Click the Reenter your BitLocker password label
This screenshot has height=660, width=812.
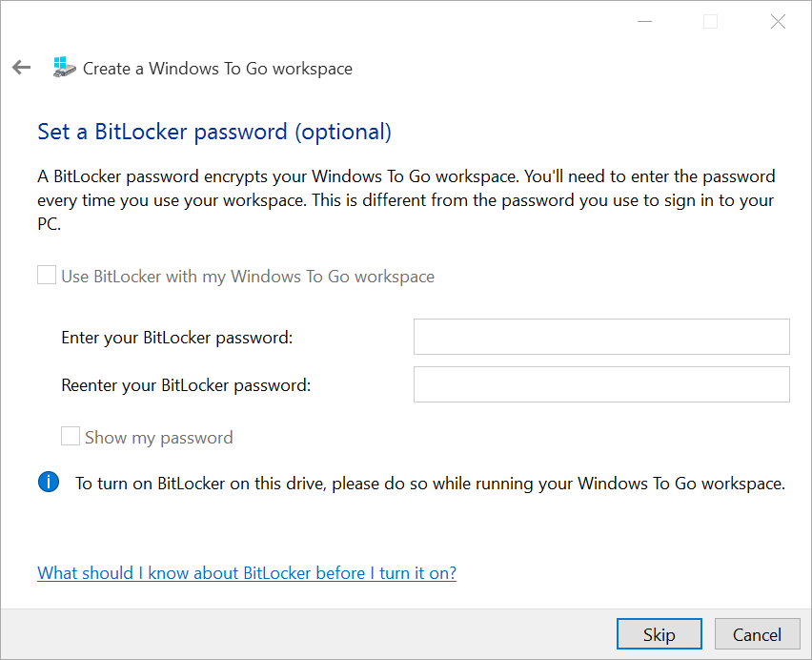coord(186,385)
